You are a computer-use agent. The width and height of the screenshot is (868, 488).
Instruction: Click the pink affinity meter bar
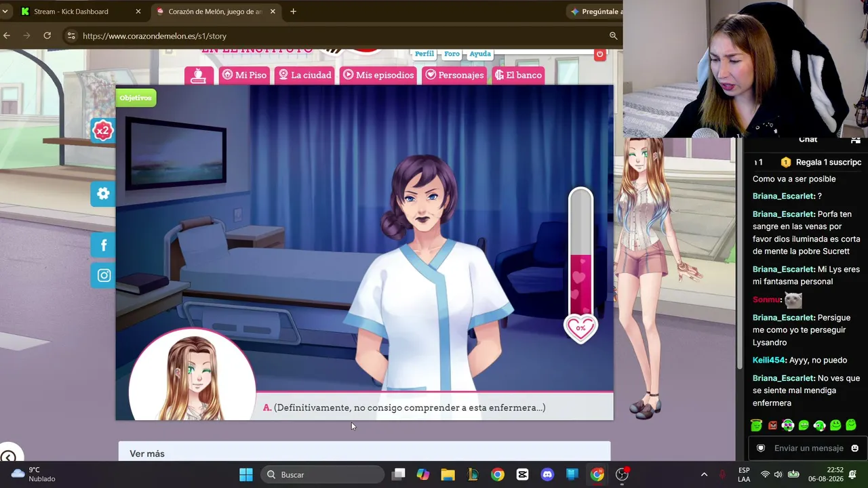(580, 251)
